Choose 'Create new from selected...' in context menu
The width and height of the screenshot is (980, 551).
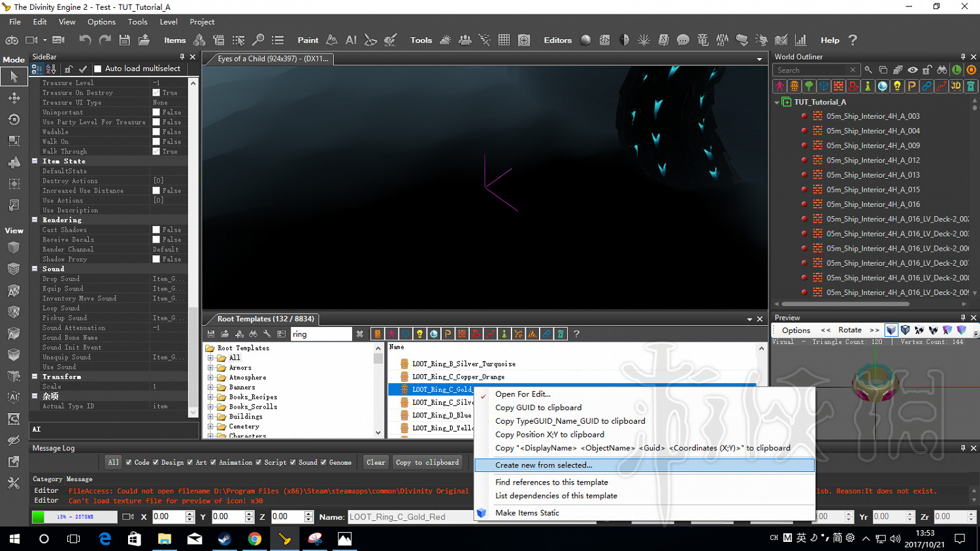click(x=544, y=465)
